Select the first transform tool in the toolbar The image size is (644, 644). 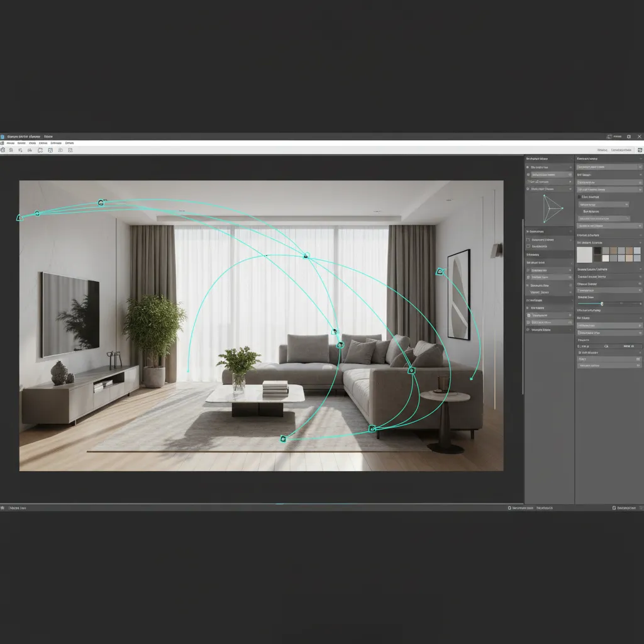pos(3,150)
